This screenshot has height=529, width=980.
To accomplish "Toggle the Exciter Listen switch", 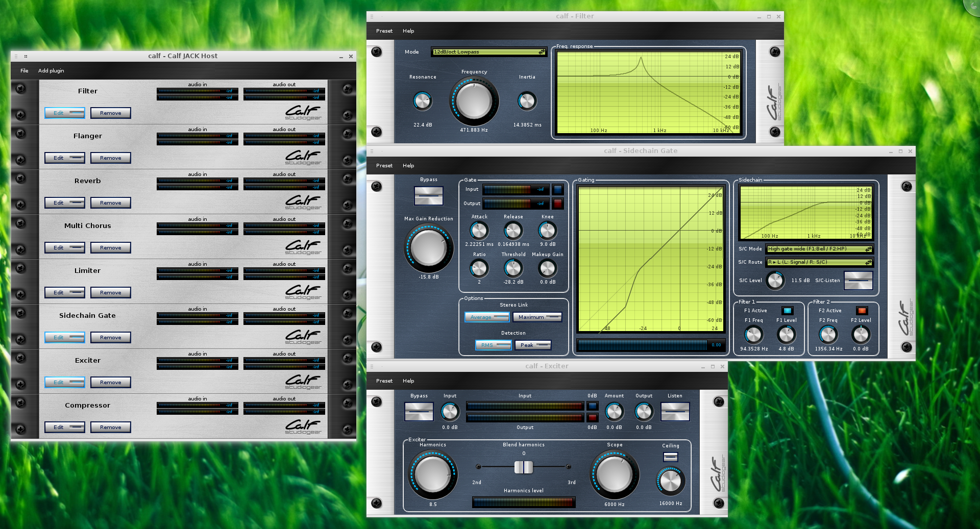I will pyautogui.click(x=675, y=412).
